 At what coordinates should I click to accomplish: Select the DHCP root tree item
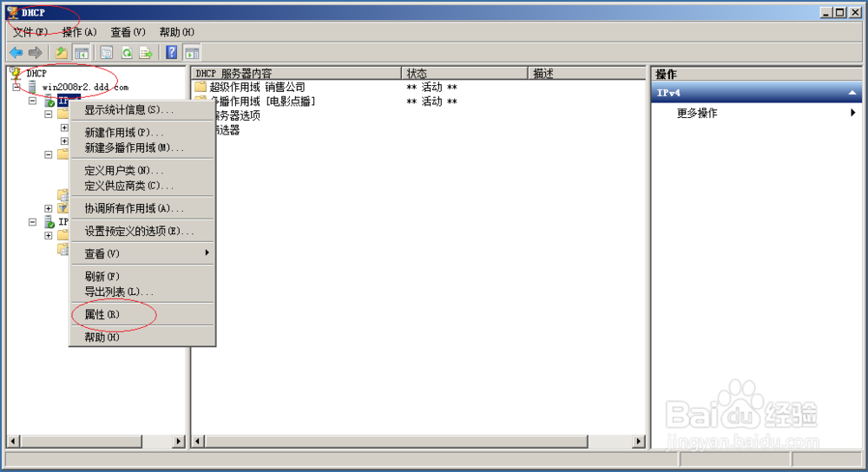click(36, 73)
